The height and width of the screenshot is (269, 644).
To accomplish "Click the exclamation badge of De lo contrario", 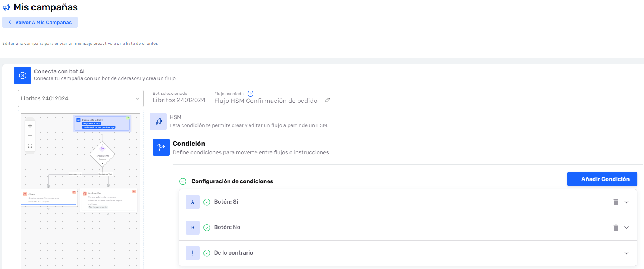I will (x=193, y=253).
